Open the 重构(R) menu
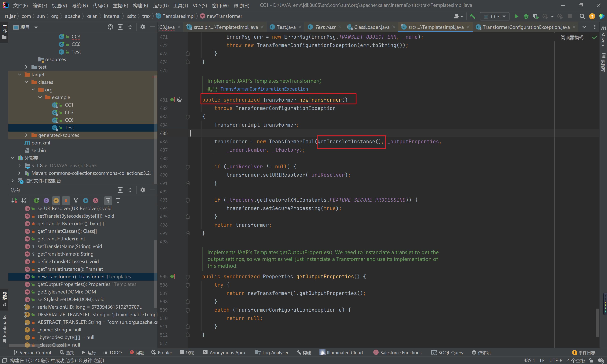Screen dimensions: 607x364 click(120, 5)
